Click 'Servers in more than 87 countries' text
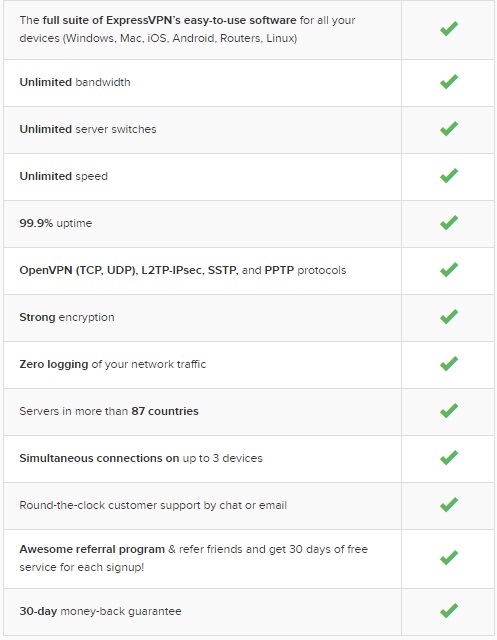The height and width of the screenshot is (640, 497). 109,411
